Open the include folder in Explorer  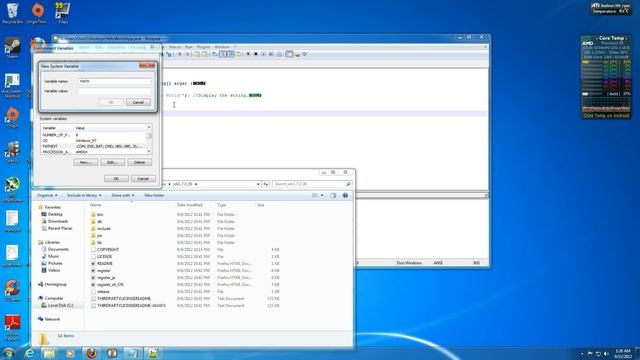click(104, 229)
